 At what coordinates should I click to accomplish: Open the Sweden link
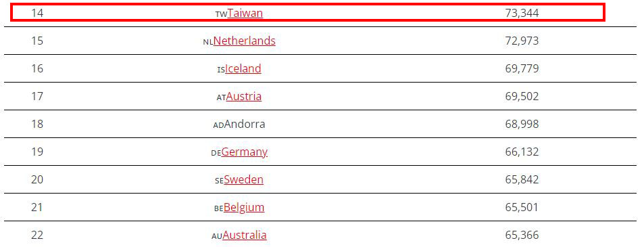(243, 179)
